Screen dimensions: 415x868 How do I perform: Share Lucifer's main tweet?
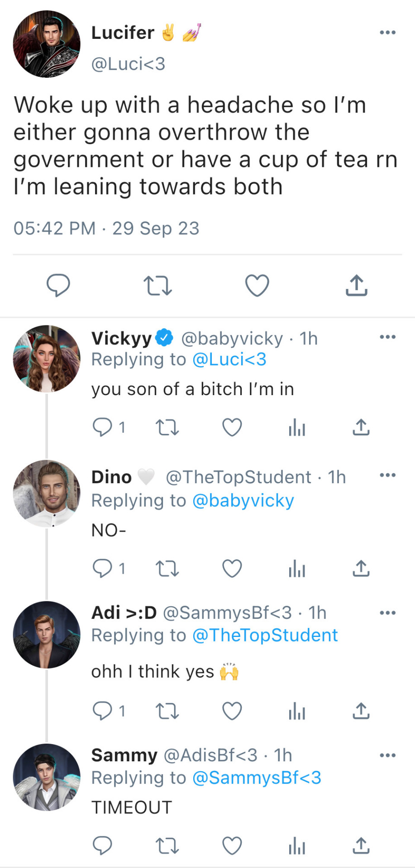[x=357, y=285]
